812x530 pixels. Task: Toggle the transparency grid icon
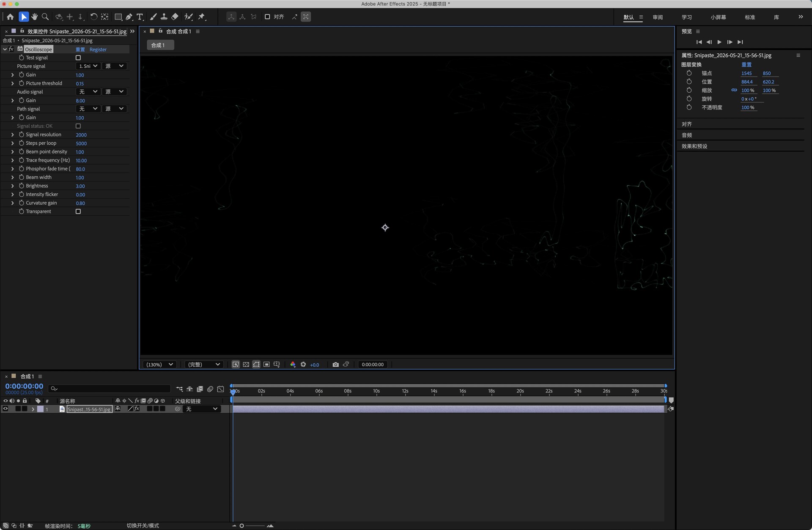click(x=246, y=364)
